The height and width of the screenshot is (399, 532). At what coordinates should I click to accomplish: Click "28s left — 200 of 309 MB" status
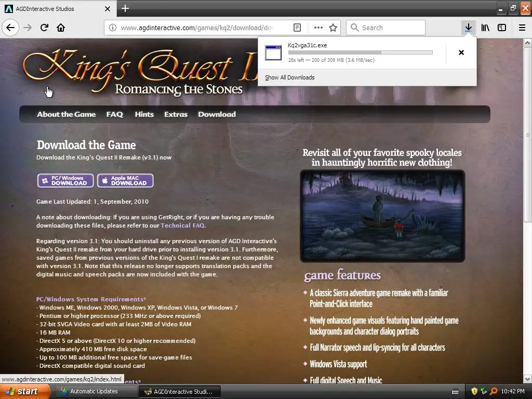(331, 60)
